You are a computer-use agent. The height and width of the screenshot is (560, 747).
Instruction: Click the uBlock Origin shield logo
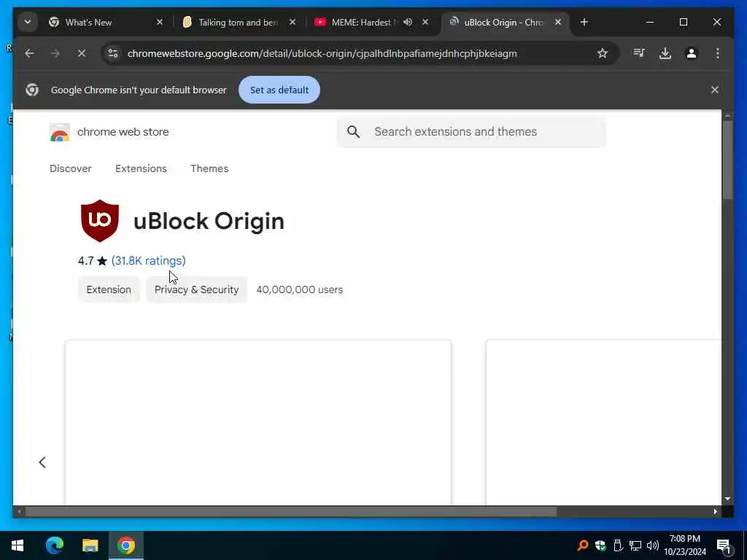(x=99, y=220)
